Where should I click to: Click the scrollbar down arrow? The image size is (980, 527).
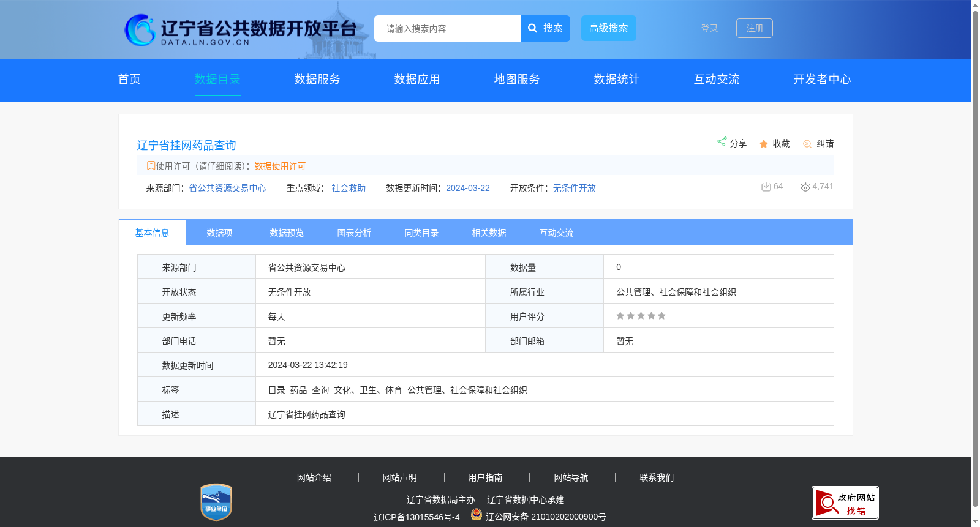point(976,522)
